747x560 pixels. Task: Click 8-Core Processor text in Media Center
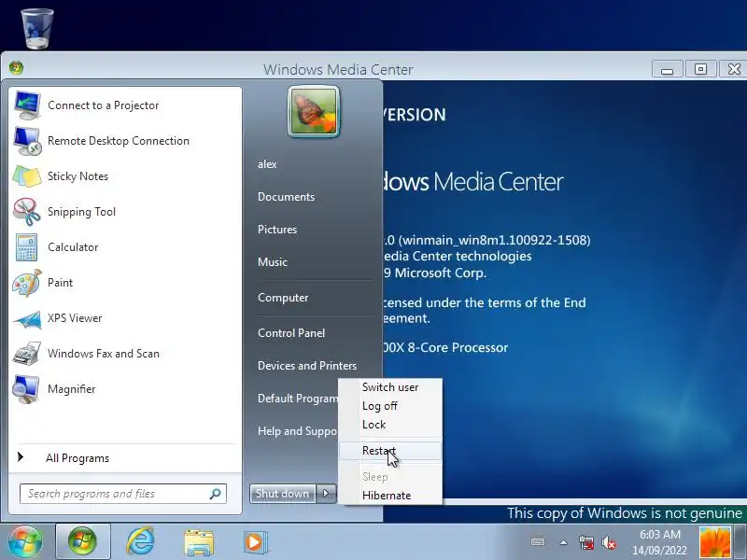(458, 347)
